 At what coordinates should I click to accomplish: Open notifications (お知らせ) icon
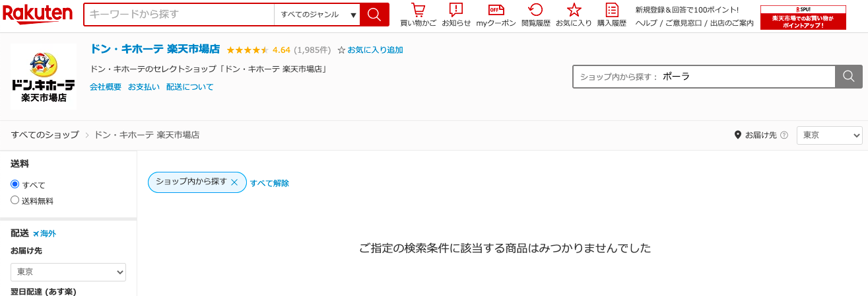click(x=456, y=15)
